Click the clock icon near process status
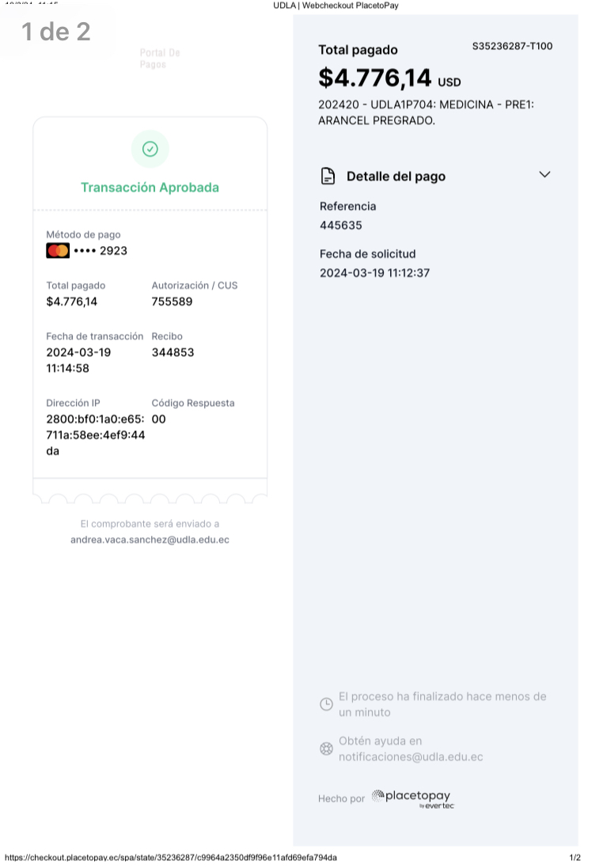 pyautogui.click(x=326, y=704)
